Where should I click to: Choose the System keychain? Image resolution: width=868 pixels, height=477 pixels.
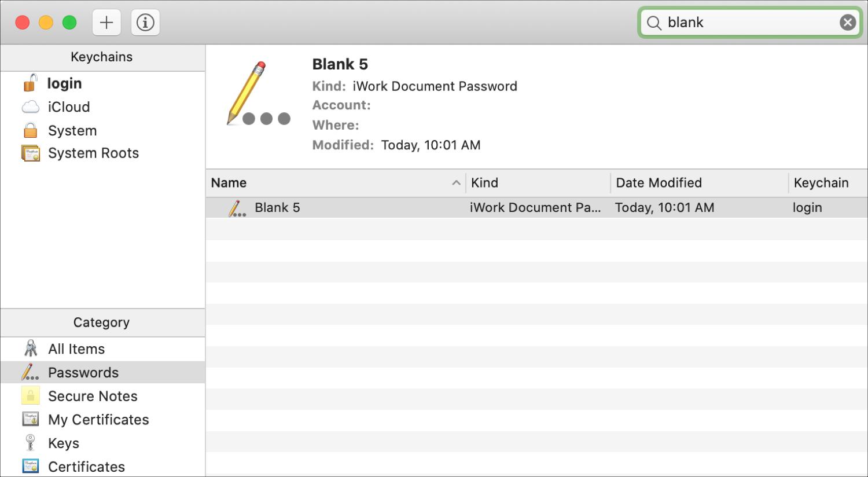tap(72, 131)
